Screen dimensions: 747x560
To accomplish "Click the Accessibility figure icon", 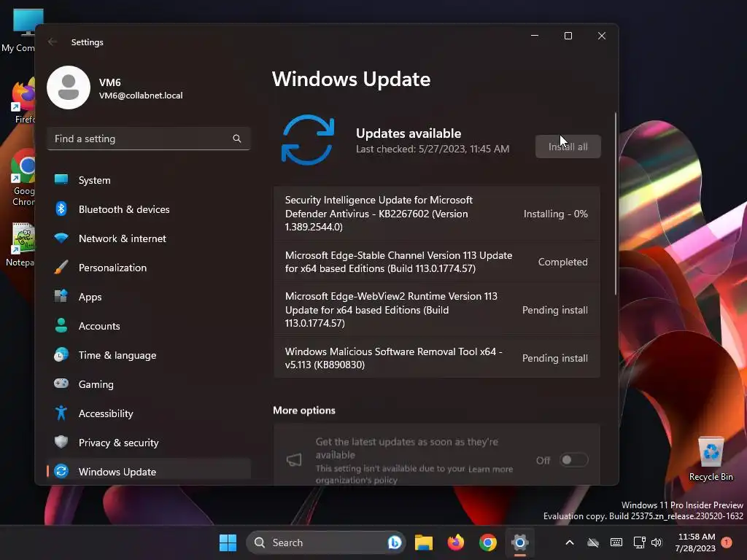I will pos(61,413).
